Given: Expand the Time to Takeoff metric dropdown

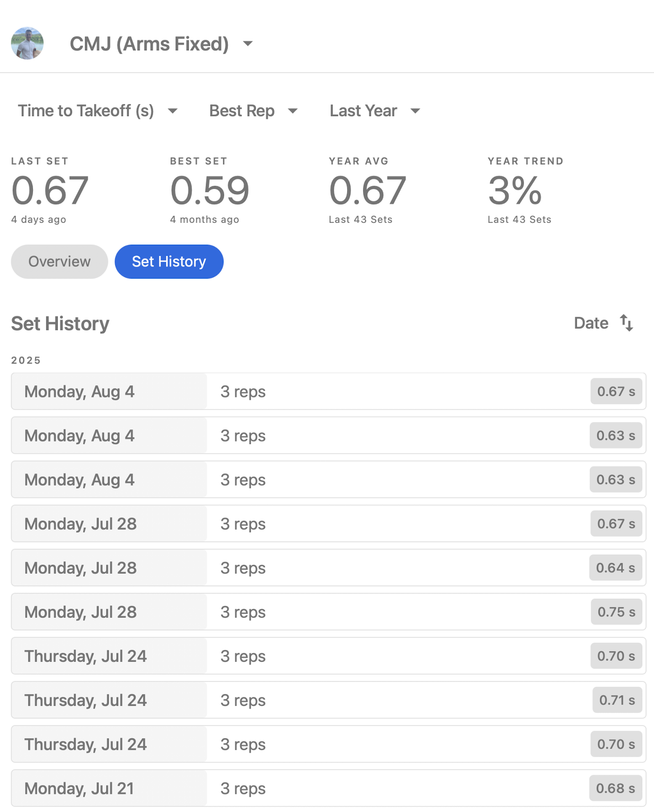Looking at the screenshot, I should click(98, 110).
